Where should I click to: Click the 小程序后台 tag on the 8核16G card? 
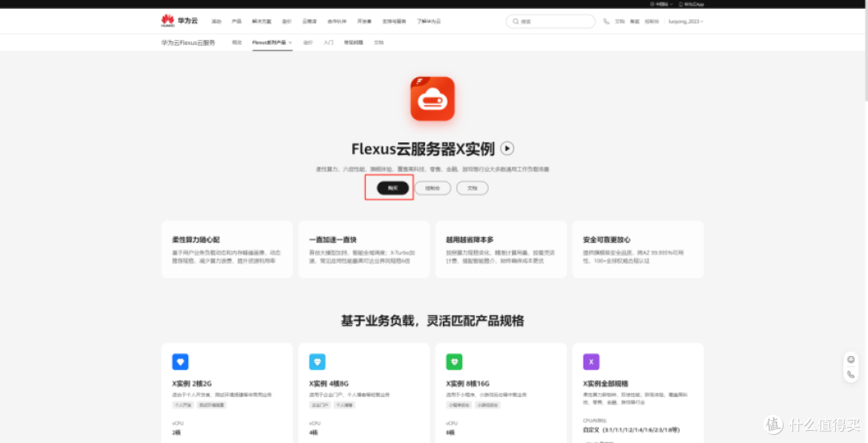click(x=460, y=404)
